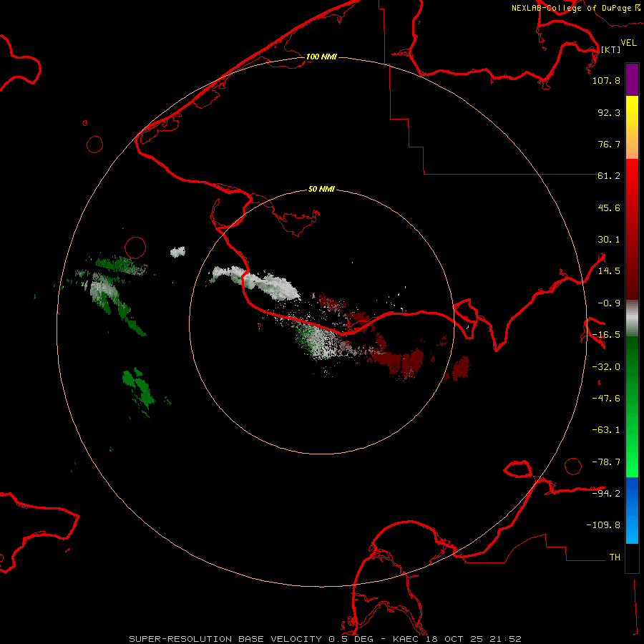
Task: Click the -94.2 velocity scale value
Action: (x=606, y=493)
